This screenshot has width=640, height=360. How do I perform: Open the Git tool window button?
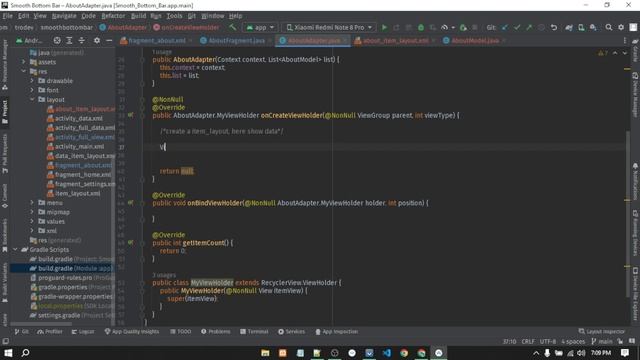[22, 331]
